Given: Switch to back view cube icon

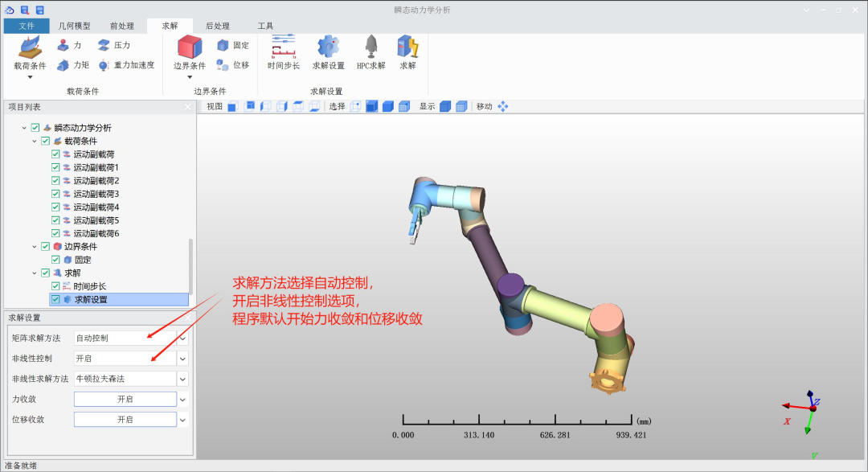Looking at the screenshot, I should pyautogui.click(x=249, y=106).
